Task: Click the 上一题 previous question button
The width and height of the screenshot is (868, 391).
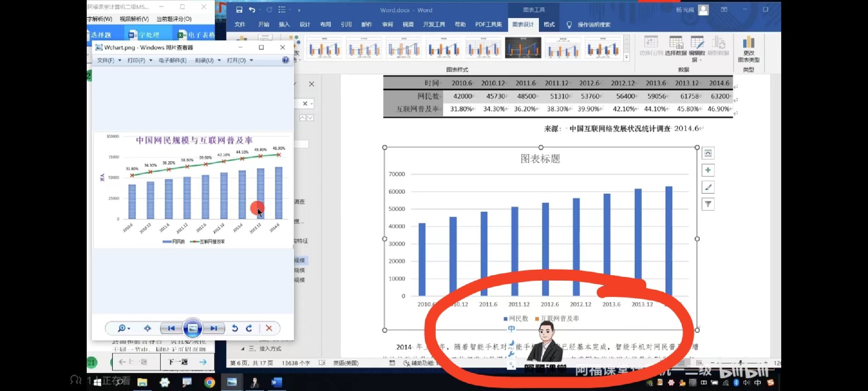Action: coord(136,362)
